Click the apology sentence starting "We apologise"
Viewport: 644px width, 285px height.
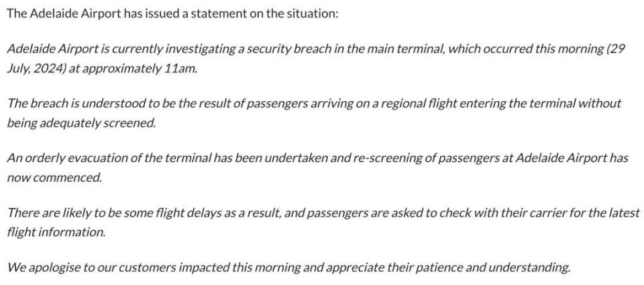click(288, 268)
